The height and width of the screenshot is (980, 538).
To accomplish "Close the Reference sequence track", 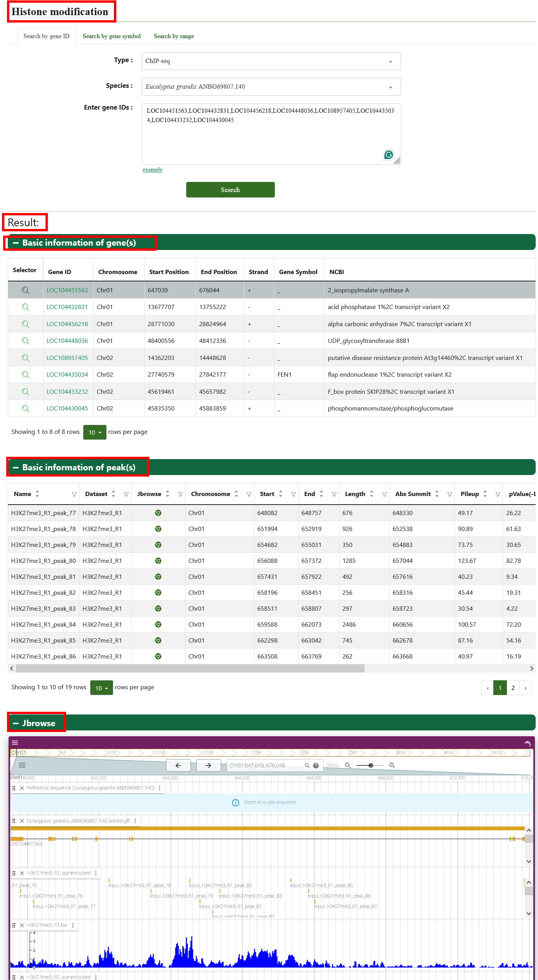I will pos(22,788).
